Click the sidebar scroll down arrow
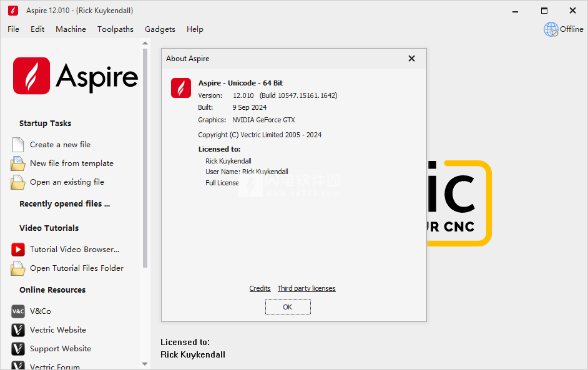Image resolution: width=588 pixels, height=370 pixels. pyautogui.click(x=145, y=364)
